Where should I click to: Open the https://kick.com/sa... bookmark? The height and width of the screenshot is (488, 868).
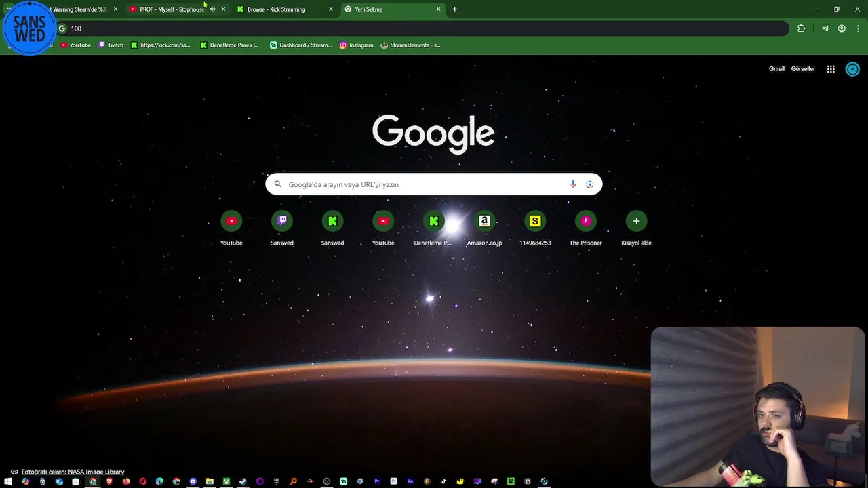click(x=161, y=45)
